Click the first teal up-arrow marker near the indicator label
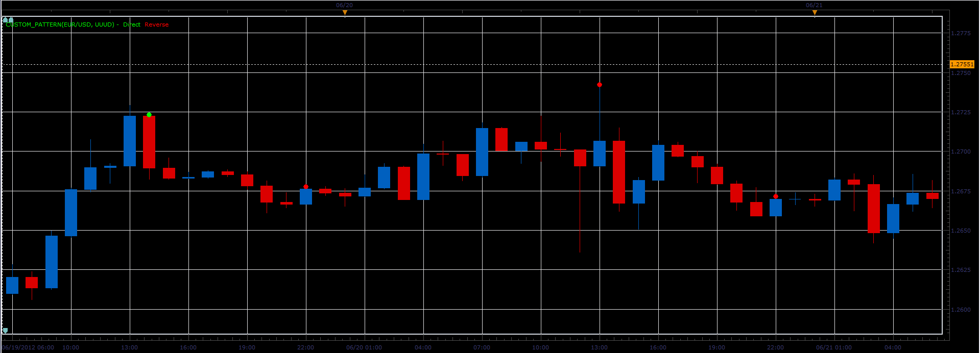980x353 pixels. (5, 20)
